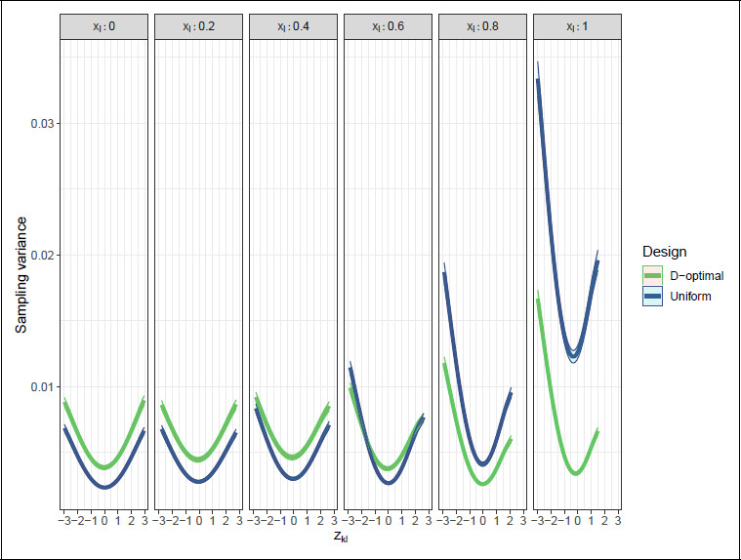The width and height of the screenshot is (741, 560).
Task: Click the 0.01 y-axis tick label
Action: coord(41,386)
